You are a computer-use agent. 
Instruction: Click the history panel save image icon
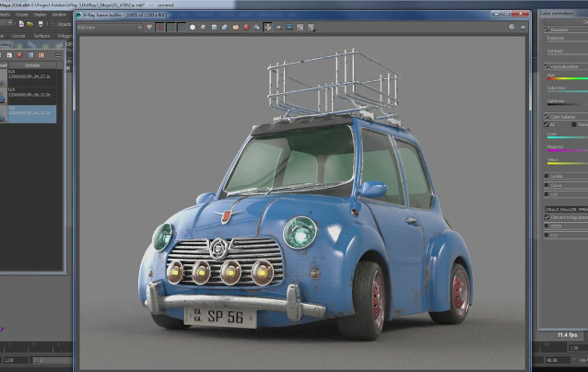(9, 55)
